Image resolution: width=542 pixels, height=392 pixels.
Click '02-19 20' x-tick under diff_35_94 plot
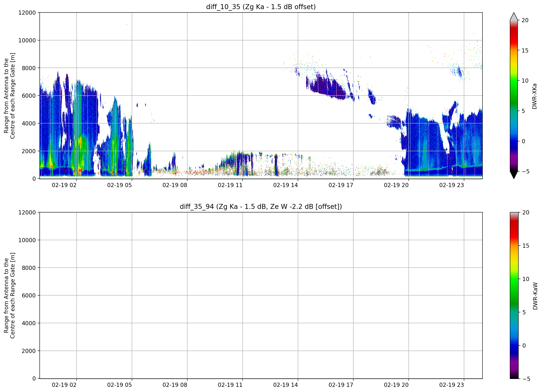pos(396,385)
